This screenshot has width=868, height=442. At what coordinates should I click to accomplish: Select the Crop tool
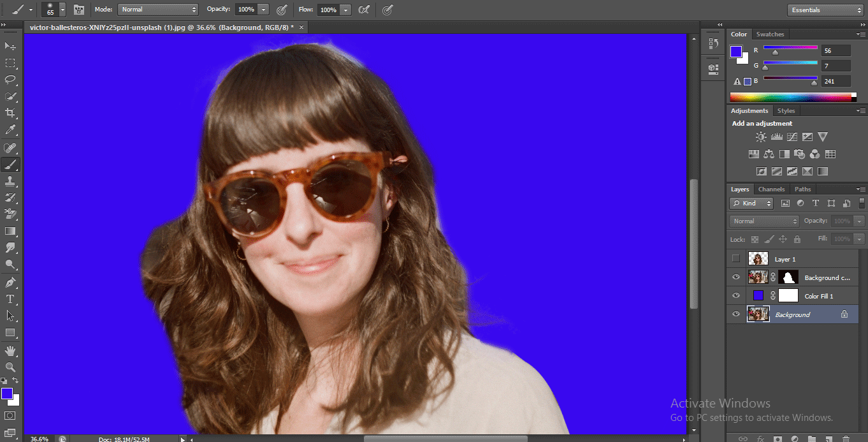[10, 113]
